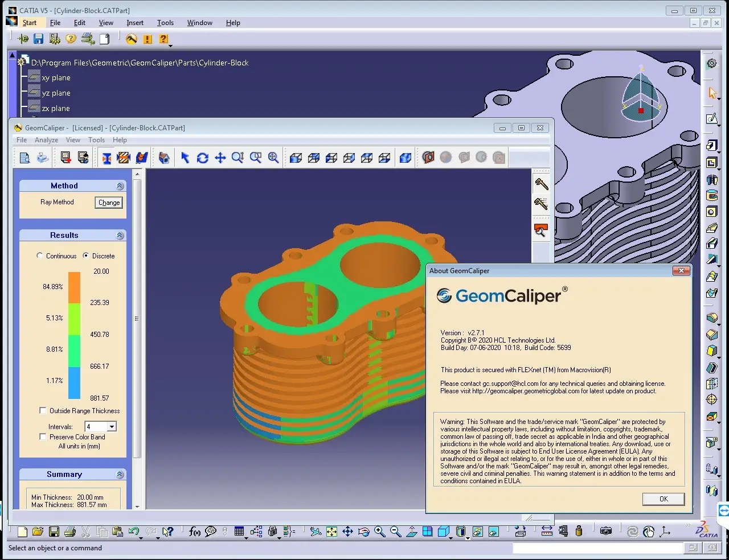The height and width of the screenshot is (560, 729).
Task: Click the Cylinder-Block root tree node
Action: 140,63
